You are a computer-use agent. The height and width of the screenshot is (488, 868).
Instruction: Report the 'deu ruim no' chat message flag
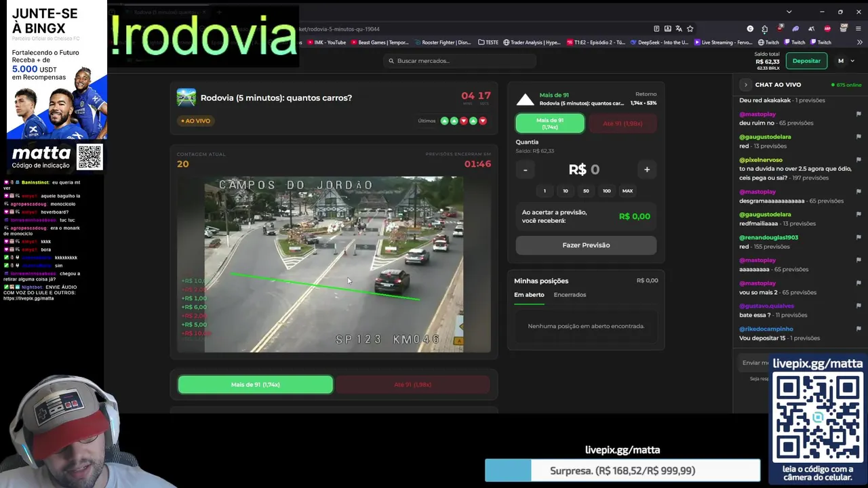click(859, 114)
